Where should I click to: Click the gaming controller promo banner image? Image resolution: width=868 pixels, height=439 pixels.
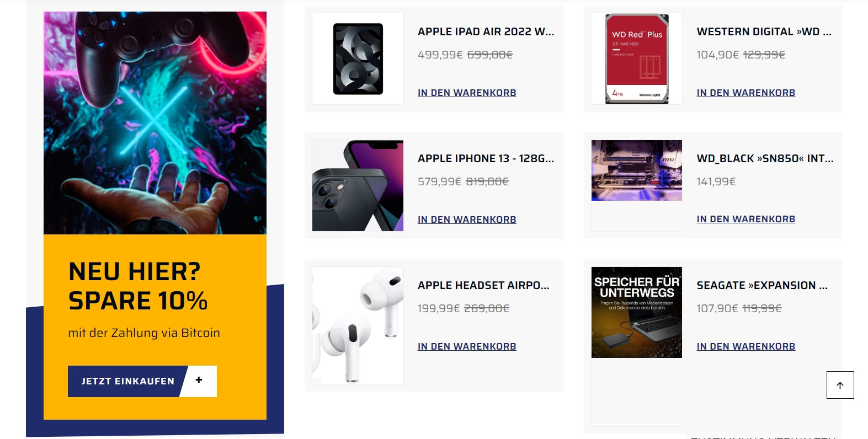[x=155, y=123]
